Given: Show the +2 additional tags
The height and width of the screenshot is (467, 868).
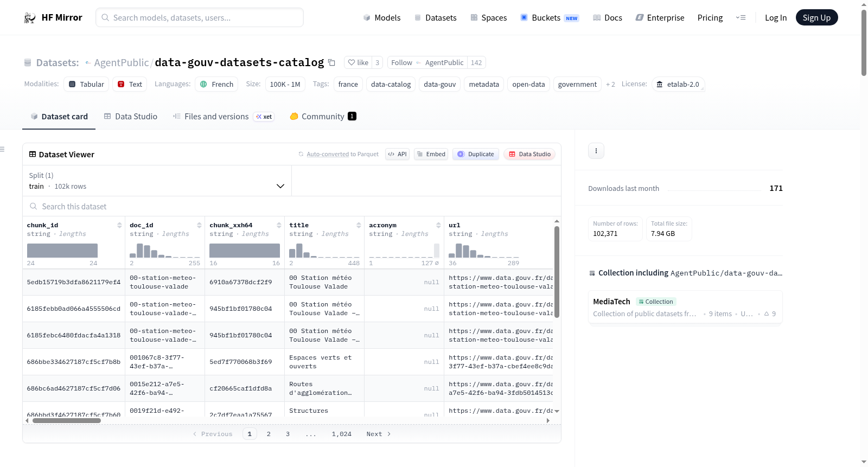Looking at the screenshot, I should pyautogui.click(x=611, y=84).
